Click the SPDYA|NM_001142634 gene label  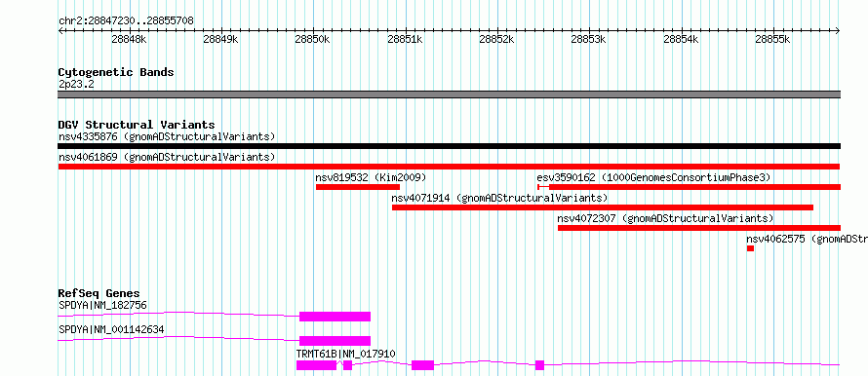pyautogui.click(x=111, y=329)
